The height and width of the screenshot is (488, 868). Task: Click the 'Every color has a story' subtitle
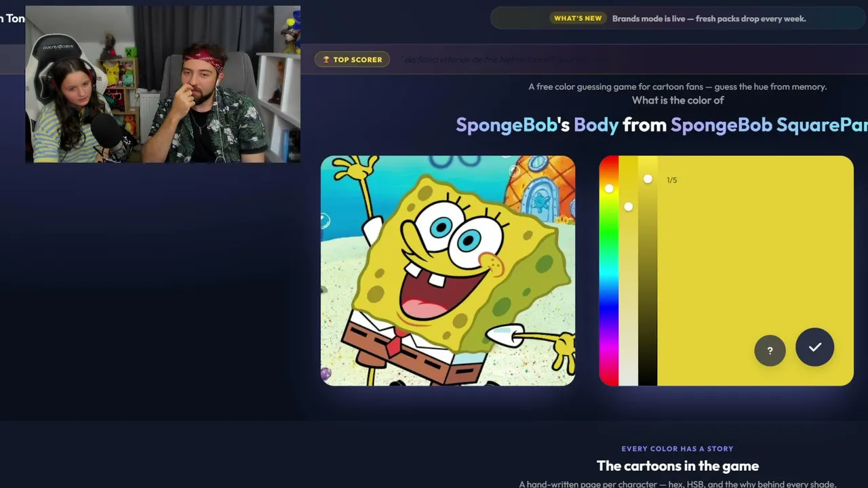click(x=677, y=449)
